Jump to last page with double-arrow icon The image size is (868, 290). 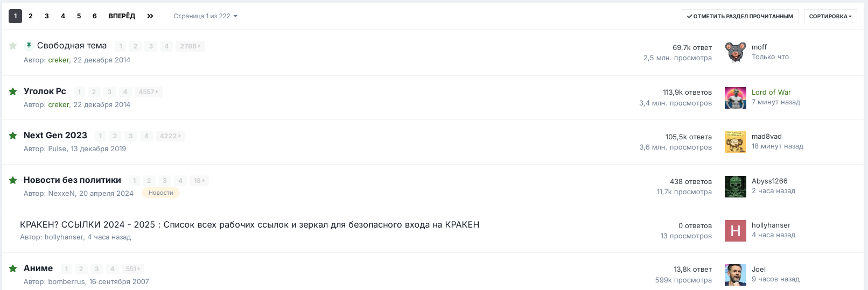pos(150,16)
